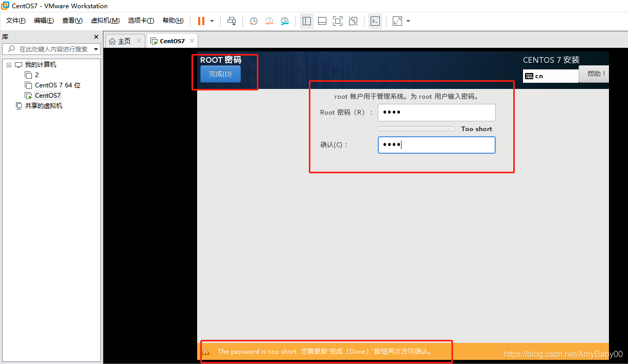Toggle console view icon
The height and width of the screenshot is (364, 628).
(376, 21)
